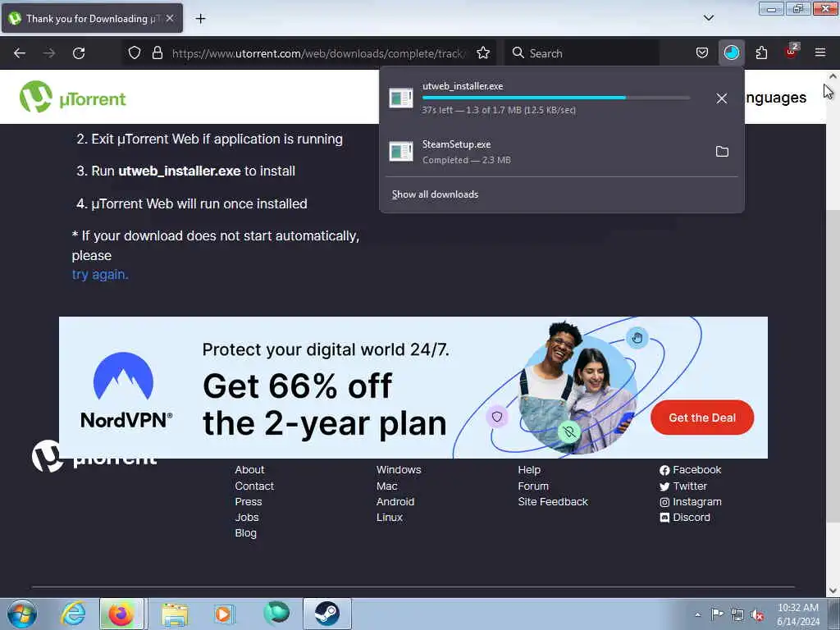The image size is (840, 630).
Task: Click the Firefox taskbar icon
Action: pos(121,614)
